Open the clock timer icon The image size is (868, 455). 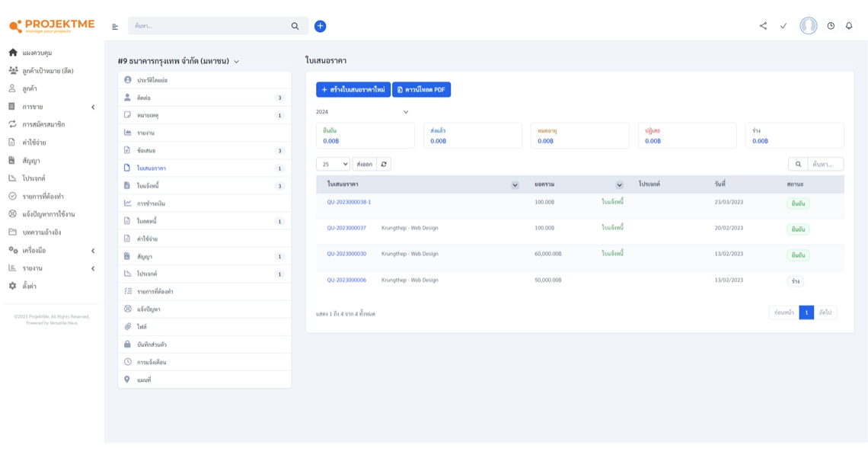[x=831, y=26]
